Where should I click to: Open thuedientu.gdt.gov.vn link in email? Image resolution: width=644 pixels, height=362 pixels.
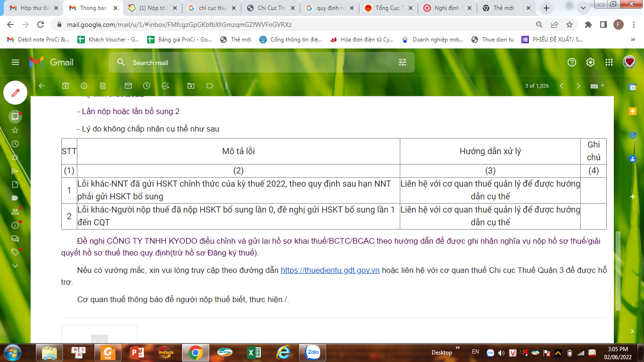pos(330,271)
